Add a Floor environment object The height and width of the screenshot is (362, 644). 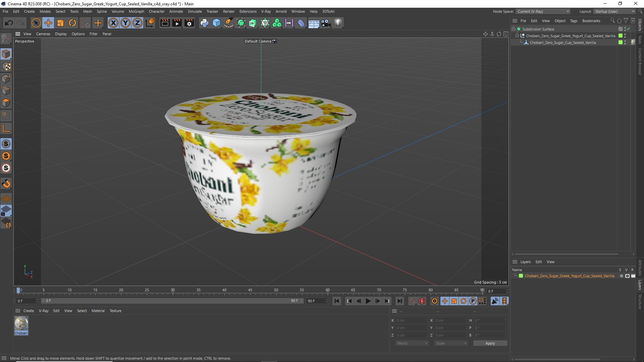point(314,23)
